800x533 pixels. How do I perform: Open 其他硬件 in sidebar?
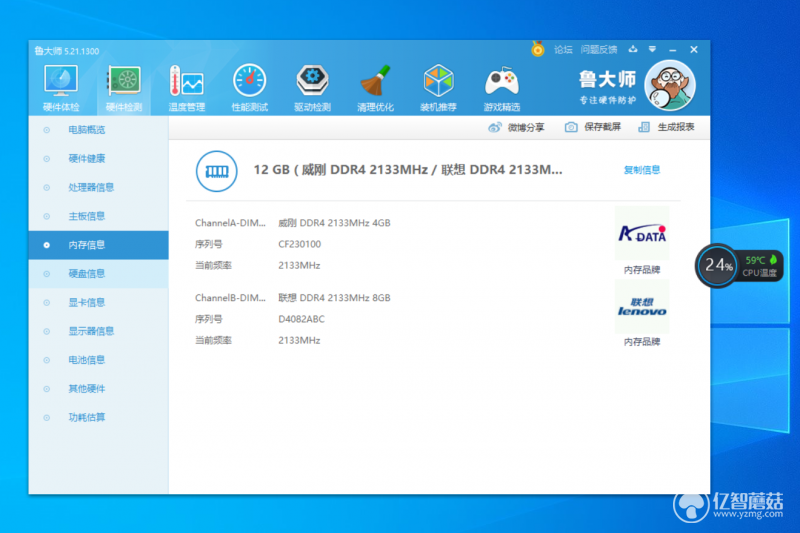(98, 389)
